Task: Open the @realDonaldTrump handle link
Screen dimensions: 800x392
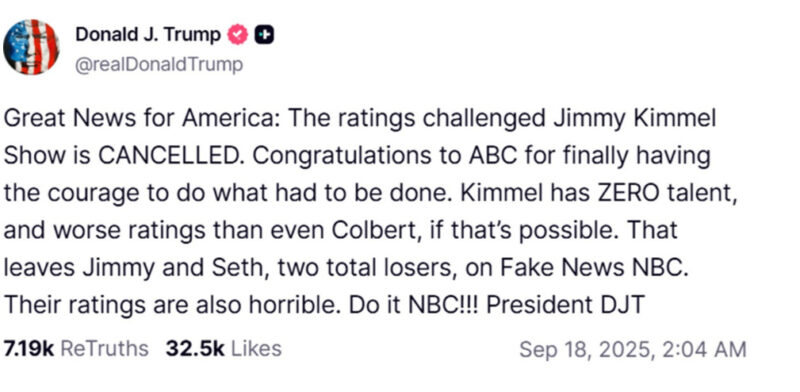Action: point(159,65)
